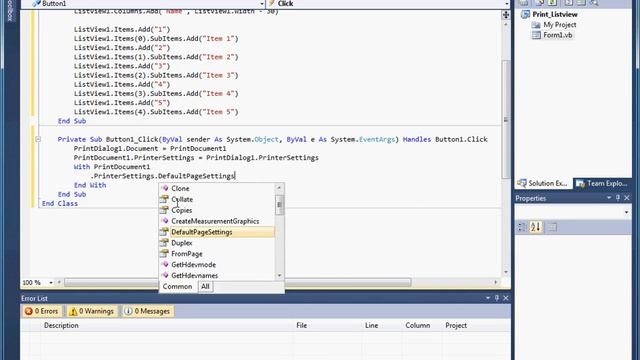Viewport: 640px width, 360px height.
Task: Select Form1.vb in Solution Explorer
Action: click(558, 36)
